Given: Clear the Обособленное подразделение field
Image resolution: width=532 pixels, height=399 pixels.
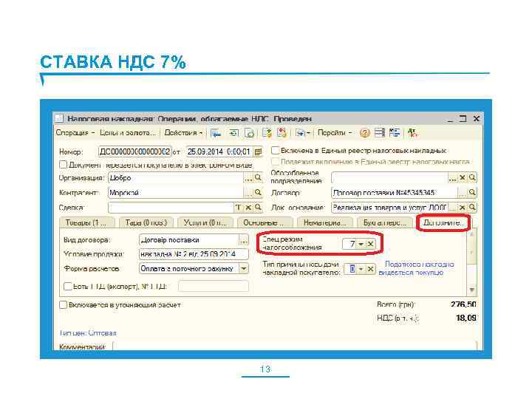Looking at the screenshot, I should click(x=462, y=177).
